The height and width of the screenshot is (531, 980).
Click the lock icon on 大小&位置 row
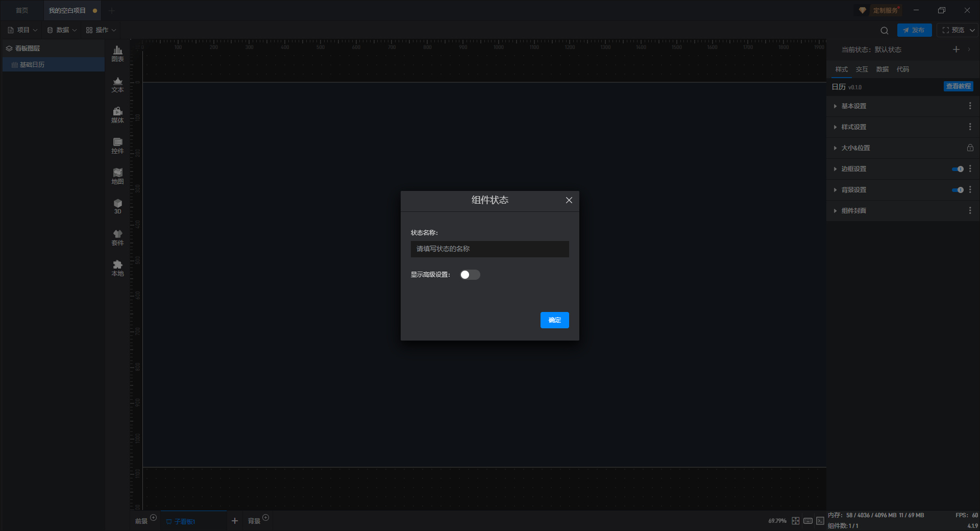pyautogui.click(x=970, y=148)
